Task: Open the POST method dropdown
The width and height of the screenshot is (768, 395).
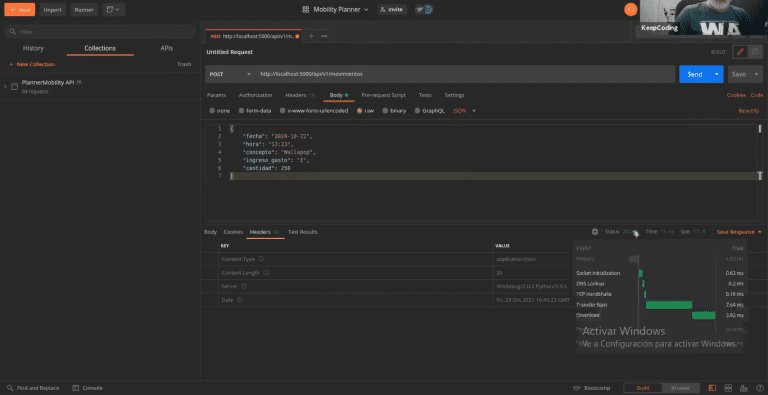Action: (x=229, y=74)
